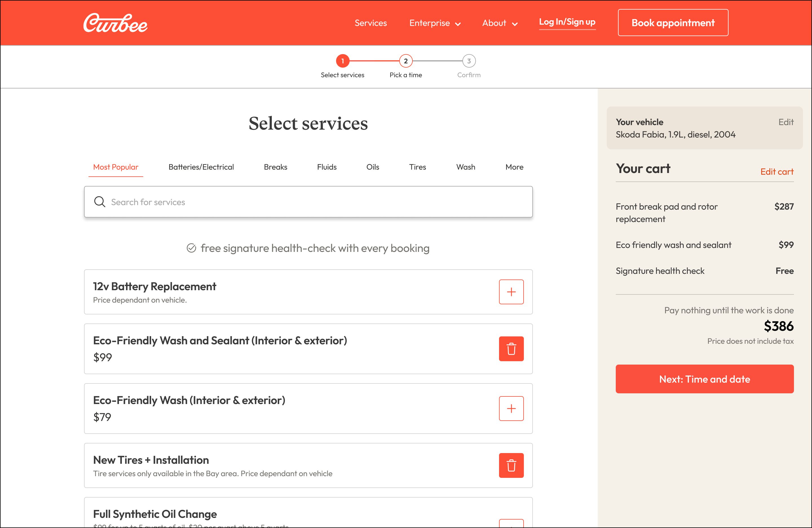Switch to the Oils tab
The image size is (812, 528).
[x=372, y=167]
